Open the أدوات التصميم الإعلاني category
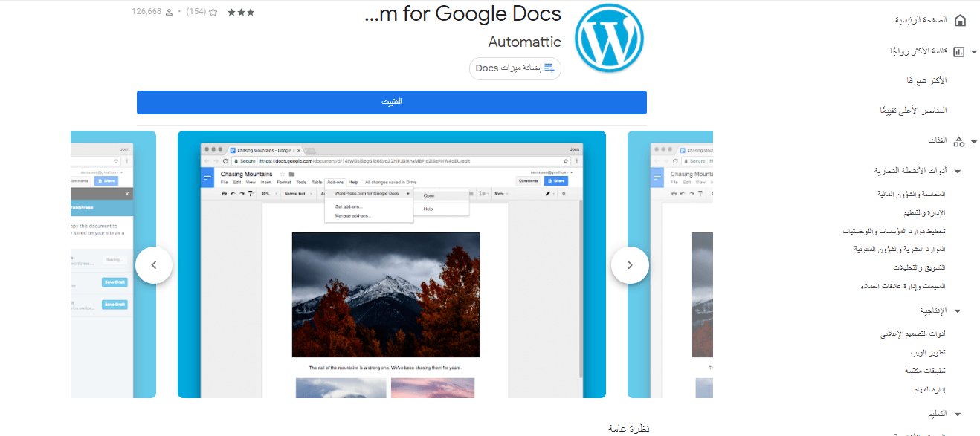This screenshot has height=436, width=980. pyautogui.click(x=912, y=334)
